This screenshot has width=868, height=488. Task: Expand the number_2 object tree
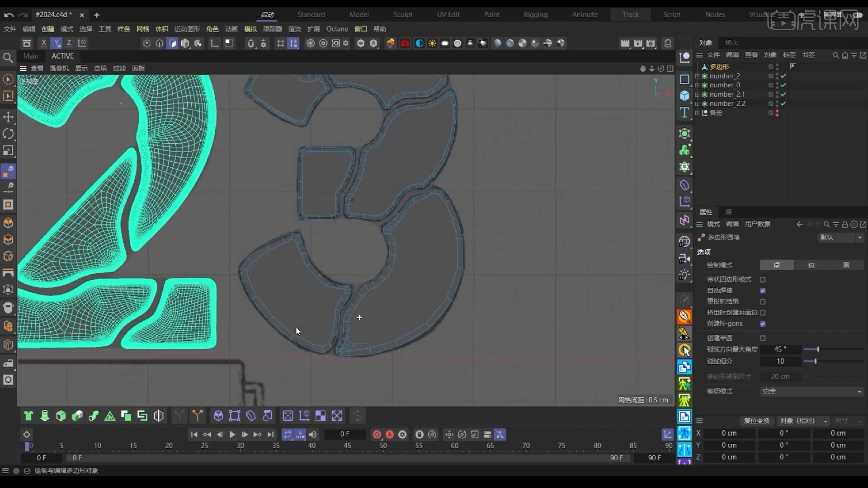pyautogui.click(x=698, y=76)
